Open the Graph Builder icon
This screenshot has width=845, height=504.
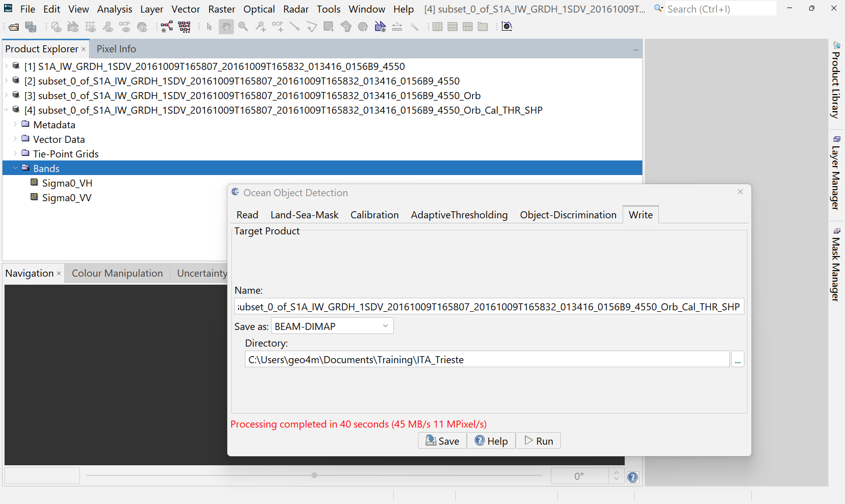167,27
